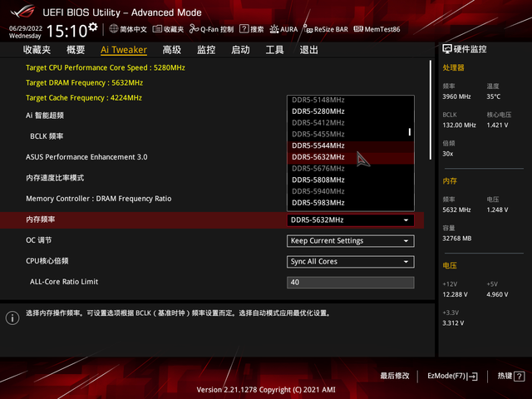Viewport: 532px width, 399px height.
Task: Open the AURA lighting icon
Action: point(273,29)
